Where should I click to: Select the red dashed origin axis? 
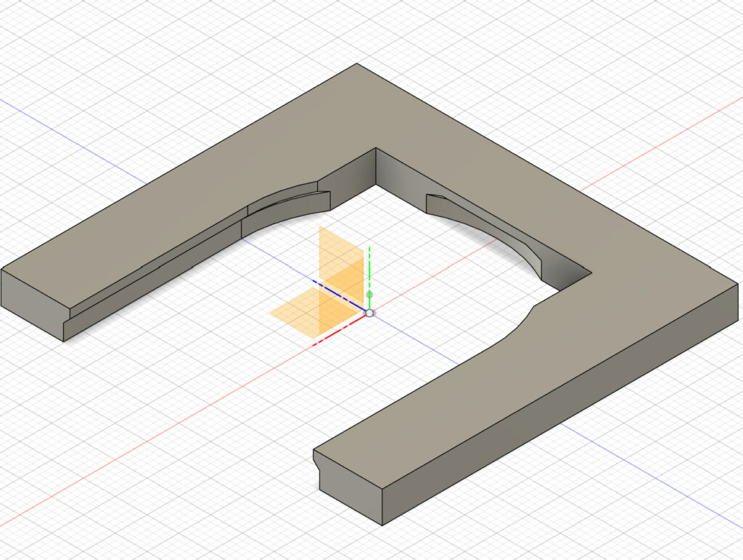[340, 329]
